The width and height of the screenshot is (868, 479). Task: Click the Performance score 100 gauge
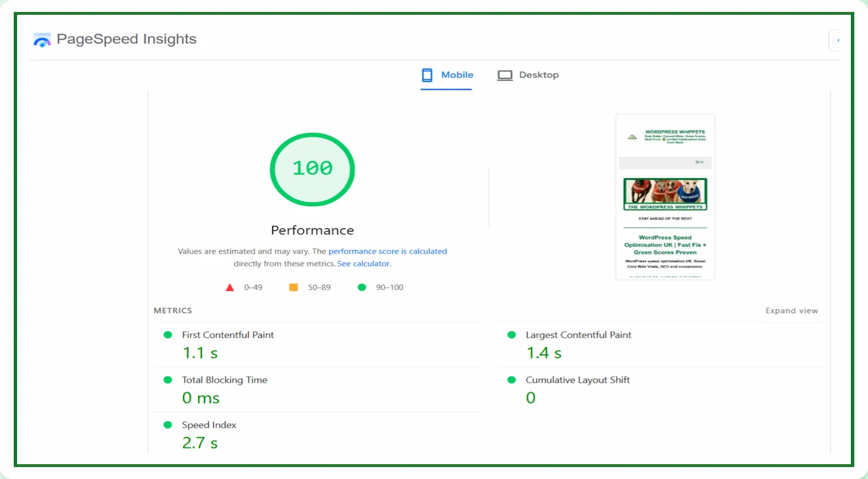click(312, 169)
